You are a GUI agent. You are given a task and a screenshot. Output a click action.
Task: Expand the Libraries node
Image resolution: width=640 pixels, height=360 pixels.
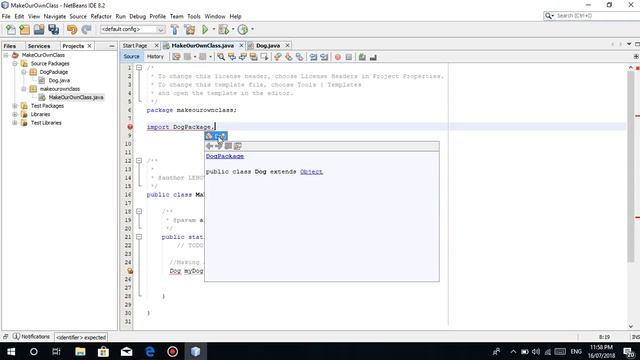15,114
